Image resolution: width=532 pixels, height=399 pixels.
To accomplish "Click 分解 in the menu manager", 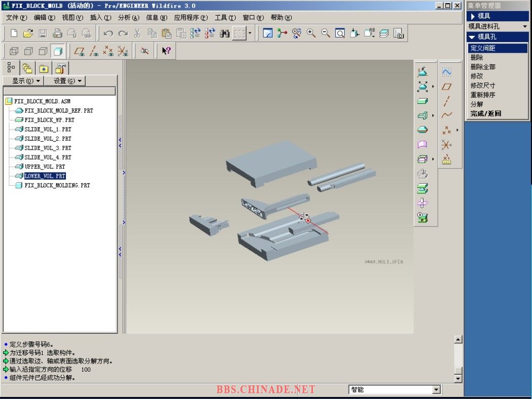I will coord(477,104).
